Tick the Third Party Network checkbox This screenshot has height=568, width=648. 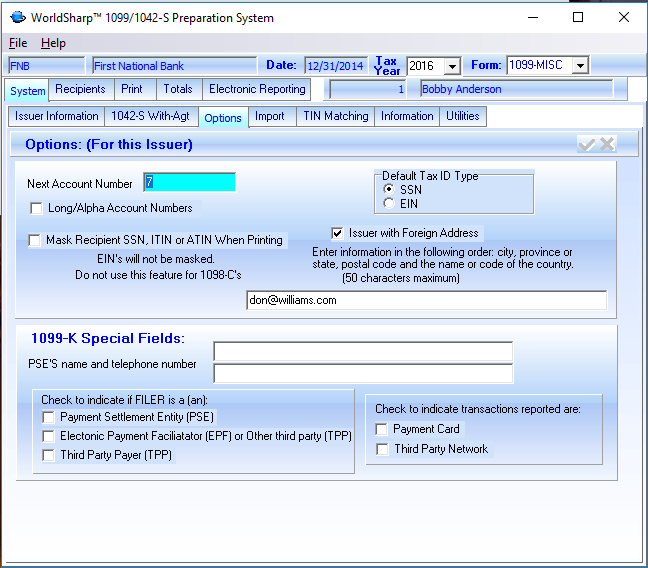pyautogui.click(x=382, y=450)
